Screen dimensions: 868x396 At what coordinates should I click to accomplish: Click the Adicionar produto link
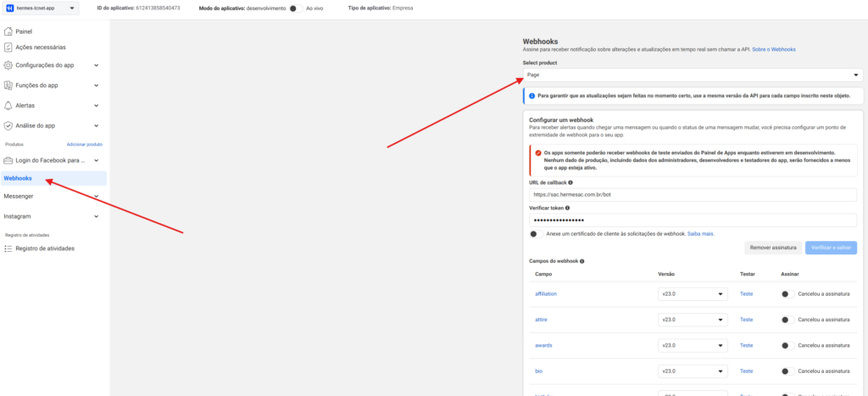point(85,144)
